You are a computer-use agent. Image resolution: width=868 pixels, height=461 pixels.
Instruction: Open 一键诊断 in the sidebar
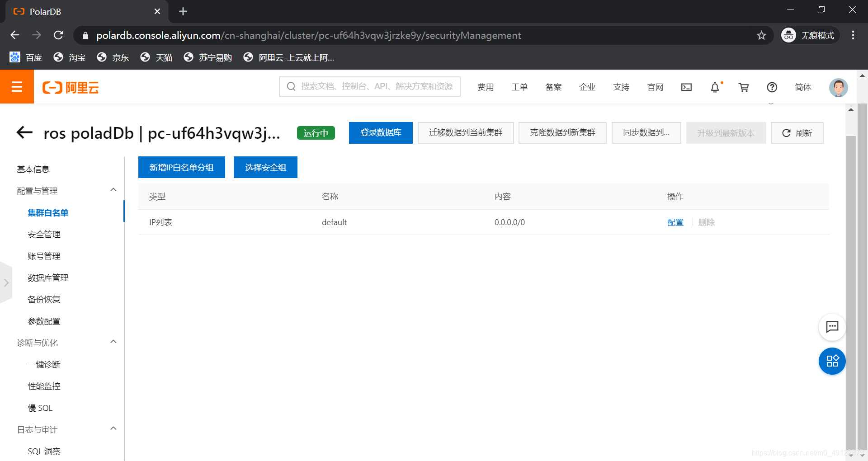click(x=44, y=364)
